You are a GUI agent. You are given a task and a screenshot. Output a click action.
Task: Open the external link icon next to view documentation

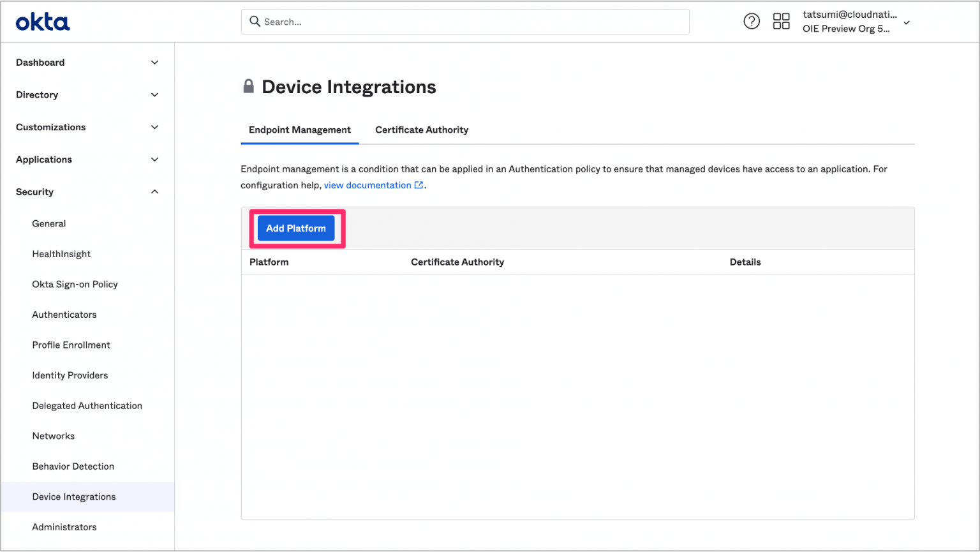coord(419,184)
